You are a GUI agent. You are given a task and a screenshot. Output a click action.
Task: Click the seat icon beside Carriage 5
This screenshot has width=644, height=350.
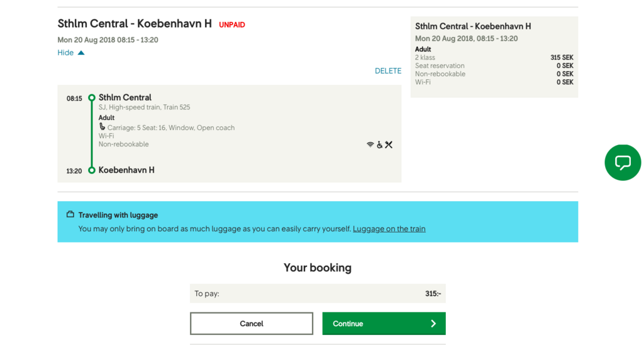(x=102, y=127)
